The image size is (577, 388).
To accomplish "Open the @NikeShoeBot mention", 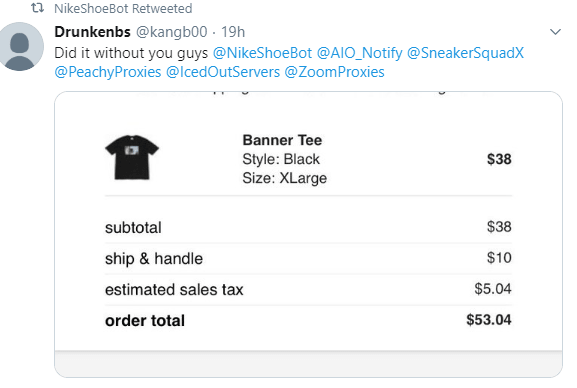I will (262, 53).
